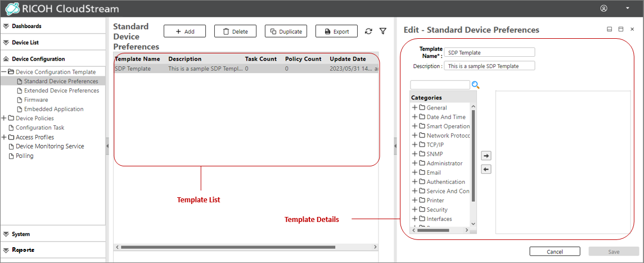Image resolution: width=644 pixels, height=263 pixels.
Task: Expand the Device Policies tree node
Action: [x=4, y=119]
